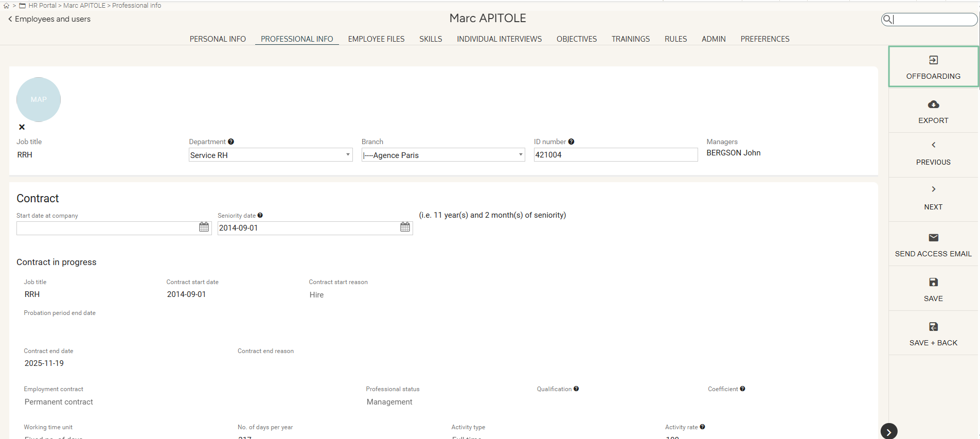Remove profile photo with X icon
This screenshot has height=439, width=980.
point(22,127)
